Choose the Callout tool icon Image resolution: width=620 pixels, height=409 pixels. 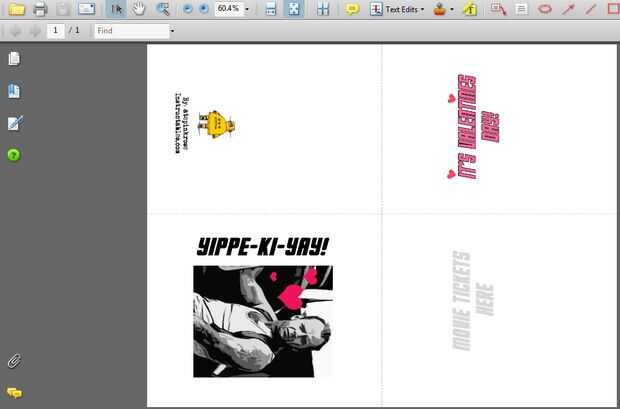(498, 8)
